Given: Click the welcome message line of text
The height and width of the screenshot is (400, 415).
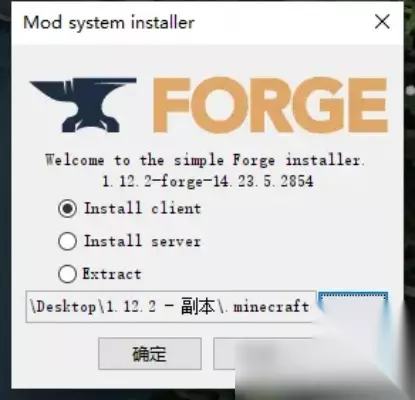Looking at the screenshot, I should coord(205,160).
